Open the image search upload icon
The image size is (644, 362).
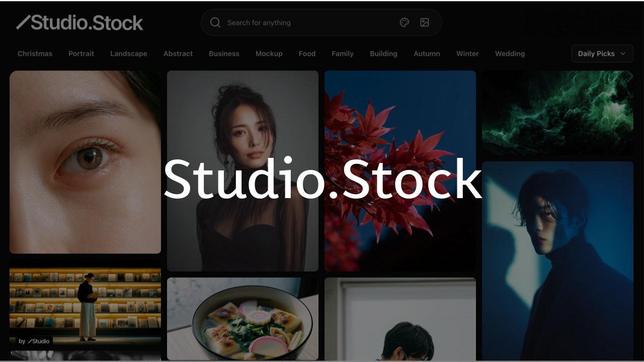pos(425,23)
